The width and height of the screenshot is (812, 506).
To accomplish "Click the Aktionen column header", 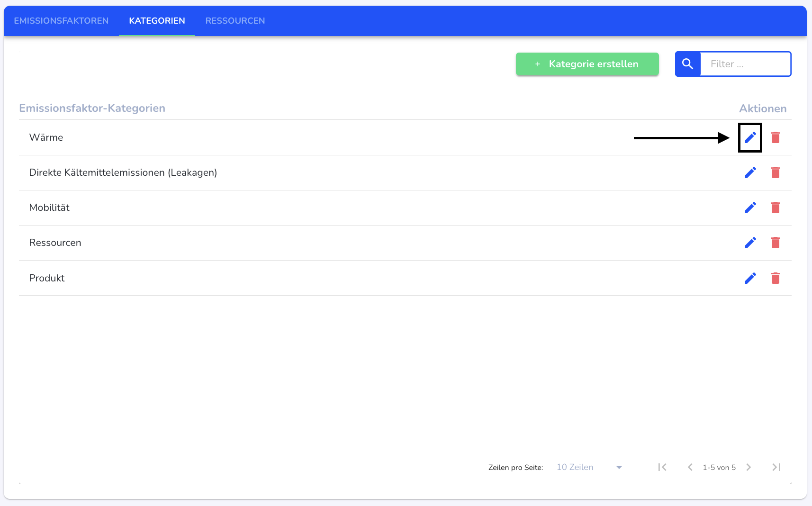I will click(x=763, y=108).
